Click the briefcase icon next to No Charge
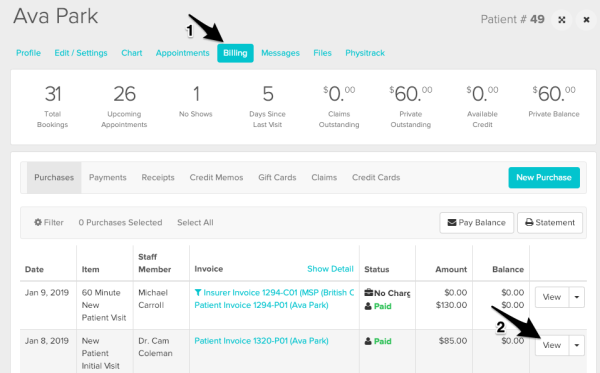600x373 pixels. click(x=368, y=293)
